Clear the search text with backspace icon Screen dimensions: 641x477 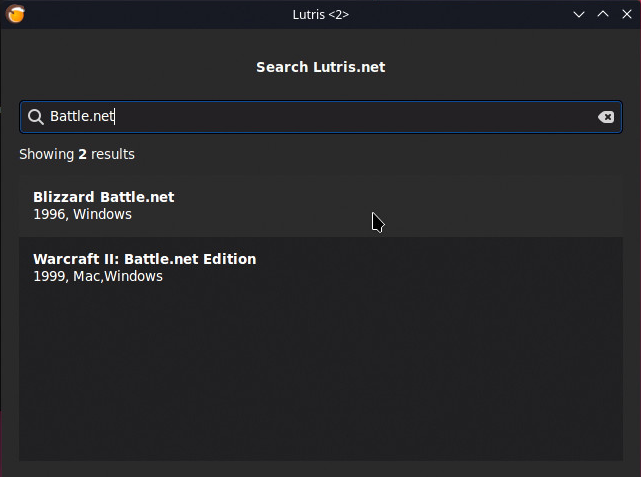coord(605,117)
